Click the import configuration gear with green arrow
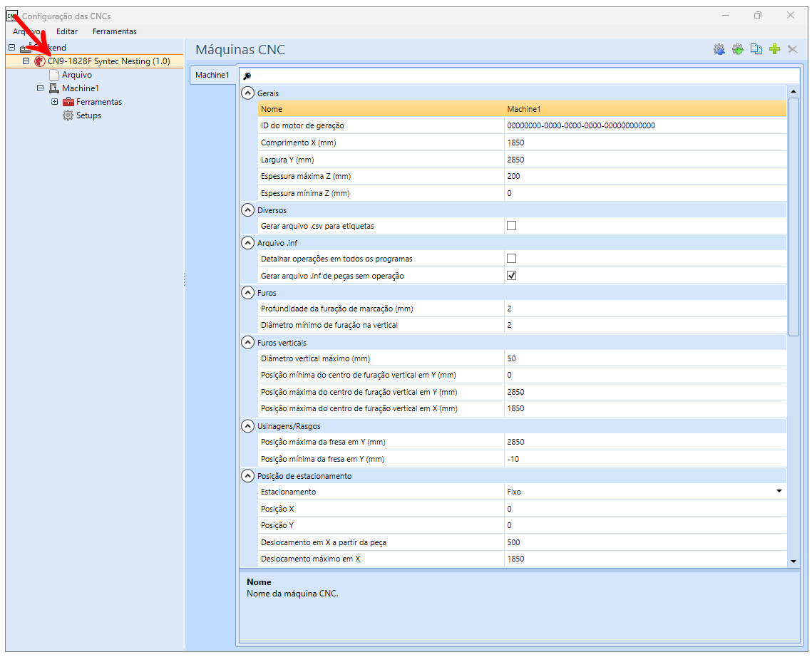Image resolution: width=812 pixels, height=657 pixels. pyautogui.click(x=737, y=49)
